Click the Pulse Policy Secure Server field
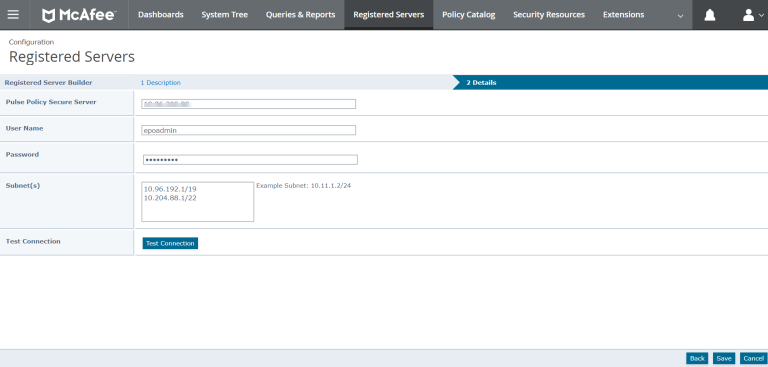 [249, 104]
